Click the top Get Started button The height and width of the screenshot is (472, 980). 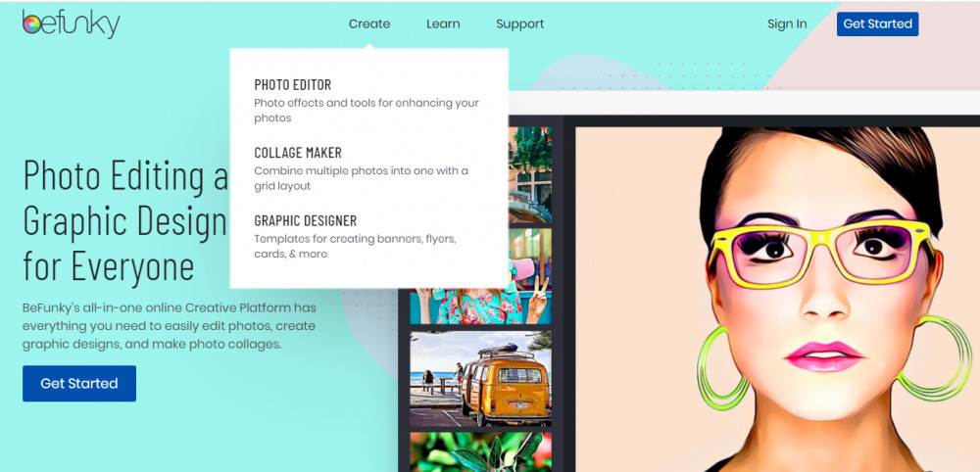(x=877, y=24)
